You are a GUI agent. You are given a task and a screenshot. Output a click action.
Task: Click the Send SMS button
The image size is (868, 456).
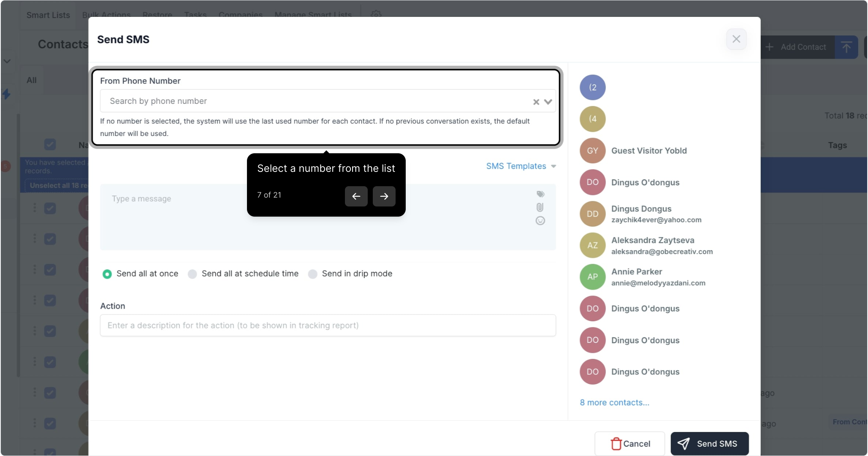(x=709, y=444)
